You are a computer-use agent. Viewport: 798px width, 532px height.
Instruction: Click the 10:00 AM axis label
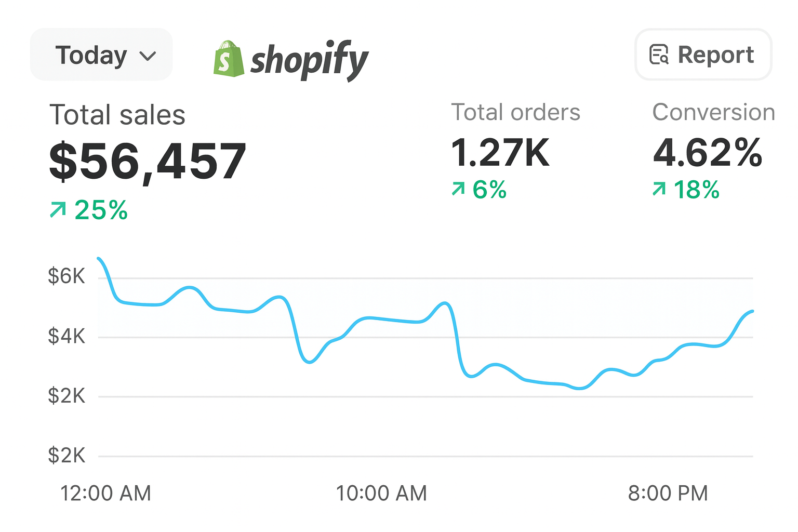pos(382,493)
